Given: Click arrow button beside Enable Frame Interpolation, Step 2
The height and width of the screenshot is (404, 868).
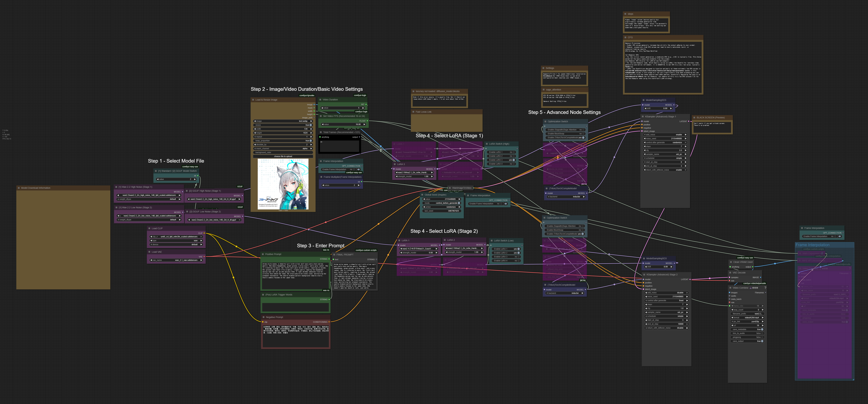Looking at the screenshot, I should tap(358, 169).
